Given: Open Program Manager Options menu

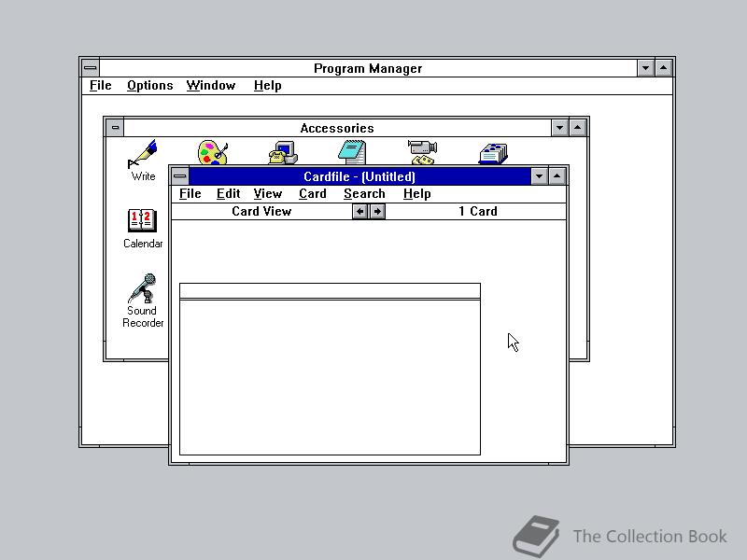Looking at the screenshot, I should (150, 86).
